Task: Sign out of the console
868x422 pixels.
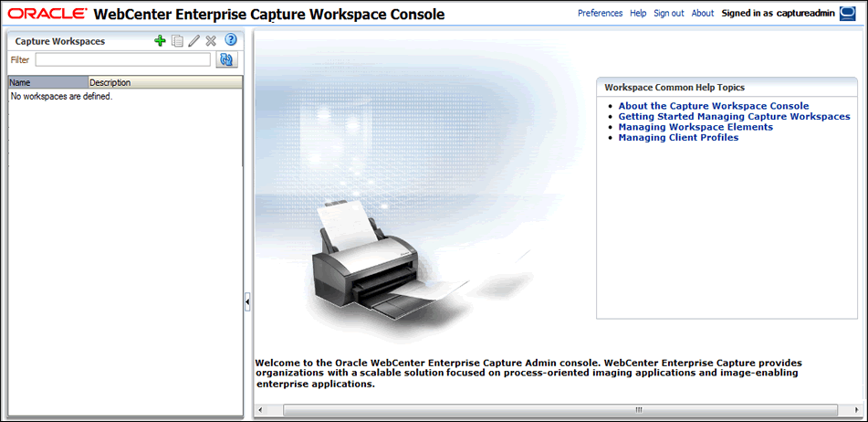Action: pos(669,14)
